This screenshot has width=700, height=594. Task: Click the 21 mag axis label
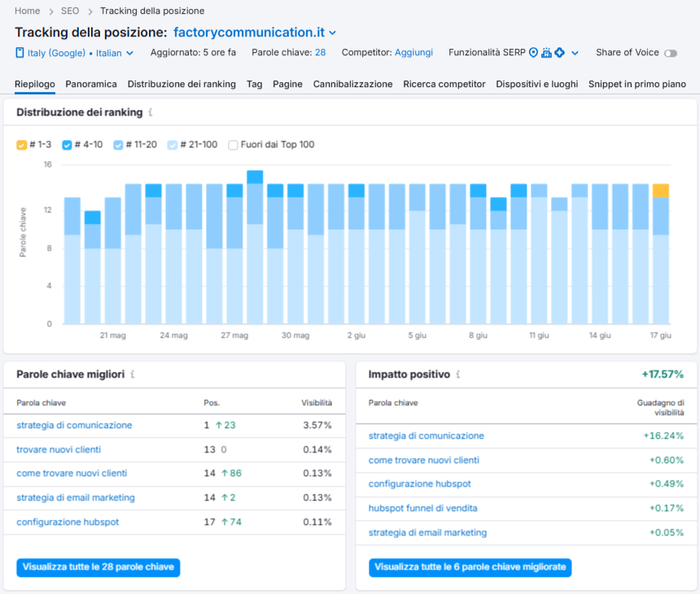[x=113, y=335]
